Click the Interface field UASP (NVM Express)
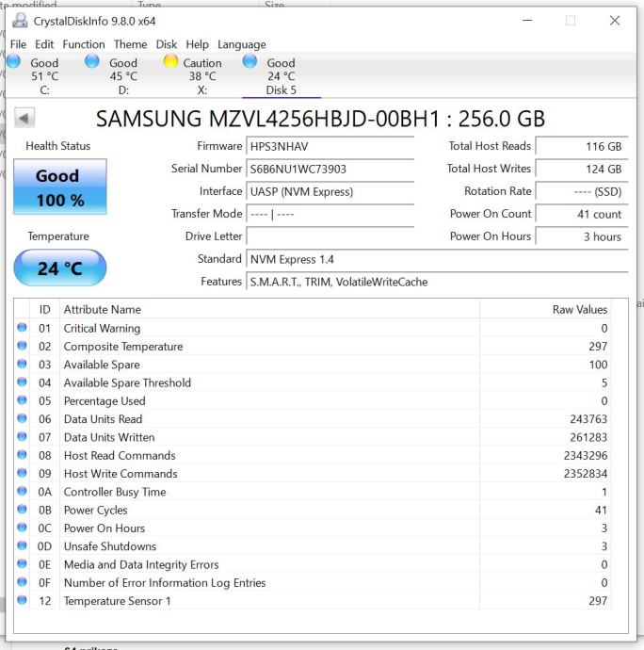This screenshot has height=650, width=644. click(x=330, y=191)
